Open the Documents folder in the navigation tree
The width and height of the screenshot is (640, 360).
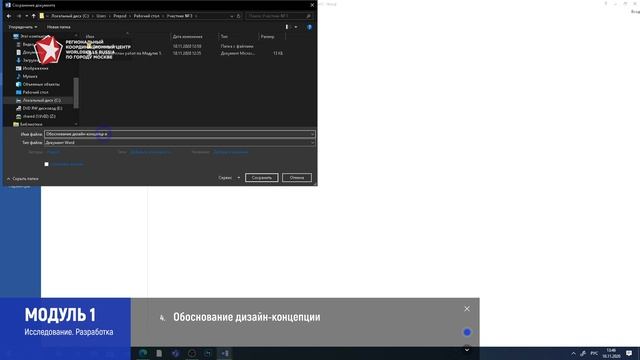coord(27,52)
